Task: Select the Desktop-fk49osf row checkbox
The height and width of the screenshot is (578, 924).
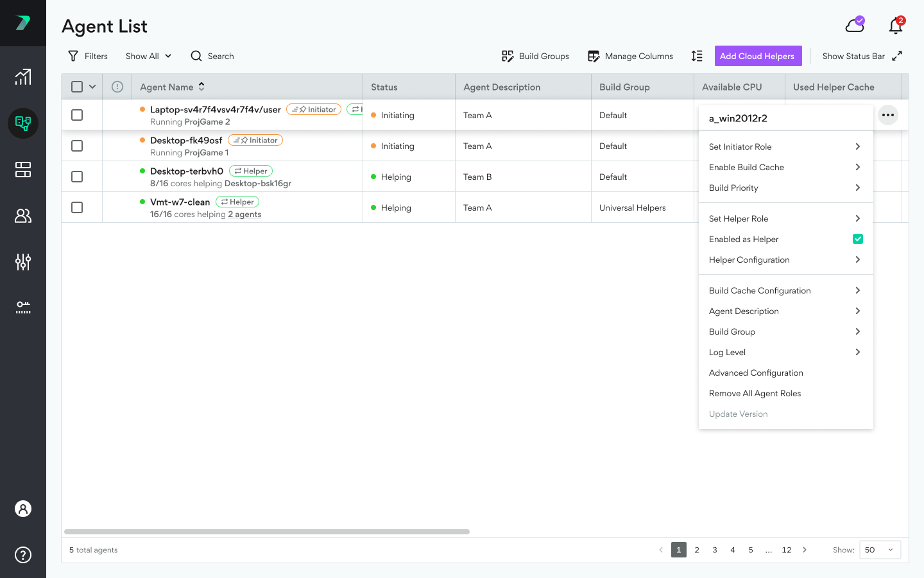Action: 77,146
